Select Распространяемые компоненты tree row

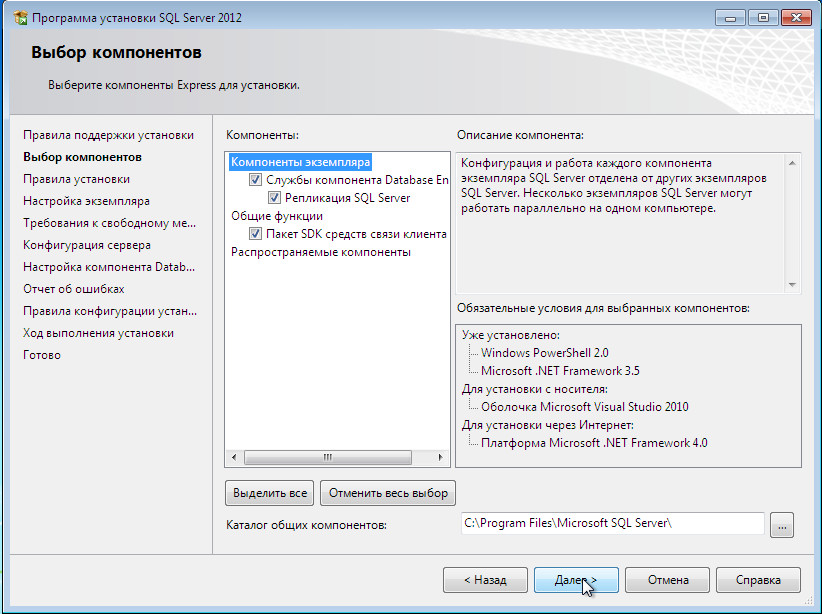pos(321,252)
